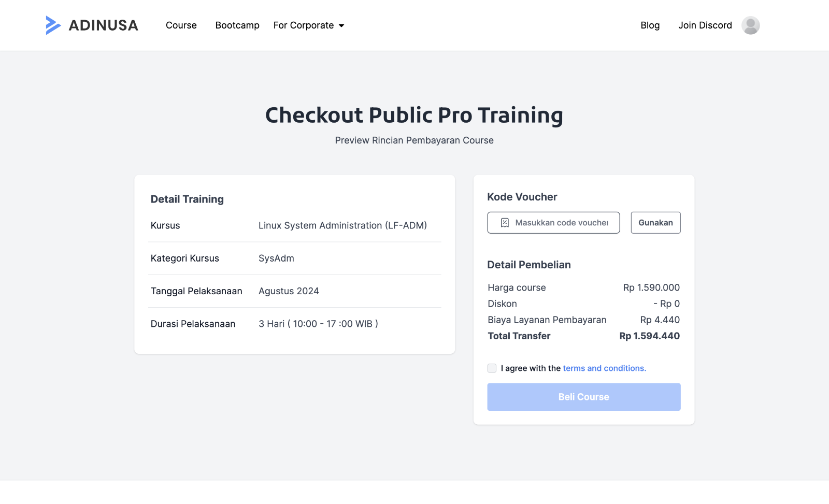Click the voucher ticket icon in code field
The image size is (829, 504).
click(x=505, y=223)
